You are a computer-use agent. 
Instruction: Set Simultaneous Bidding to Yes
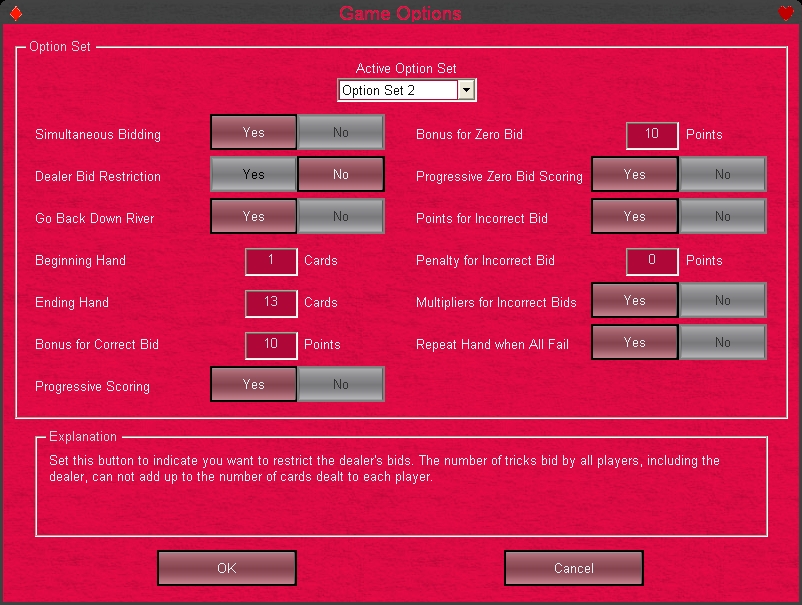point(254,132)
